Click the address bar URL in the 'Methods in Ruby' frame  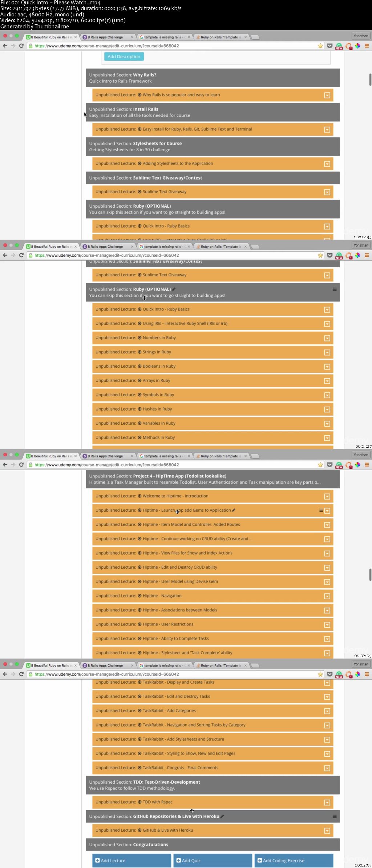tap(107, 255)
